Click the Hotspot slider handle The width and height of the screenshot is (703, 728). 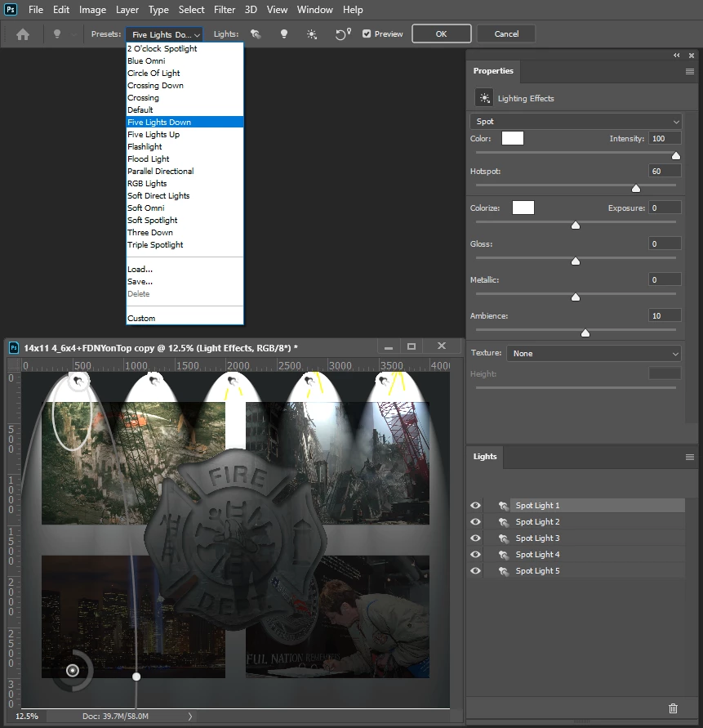(636, 188)
